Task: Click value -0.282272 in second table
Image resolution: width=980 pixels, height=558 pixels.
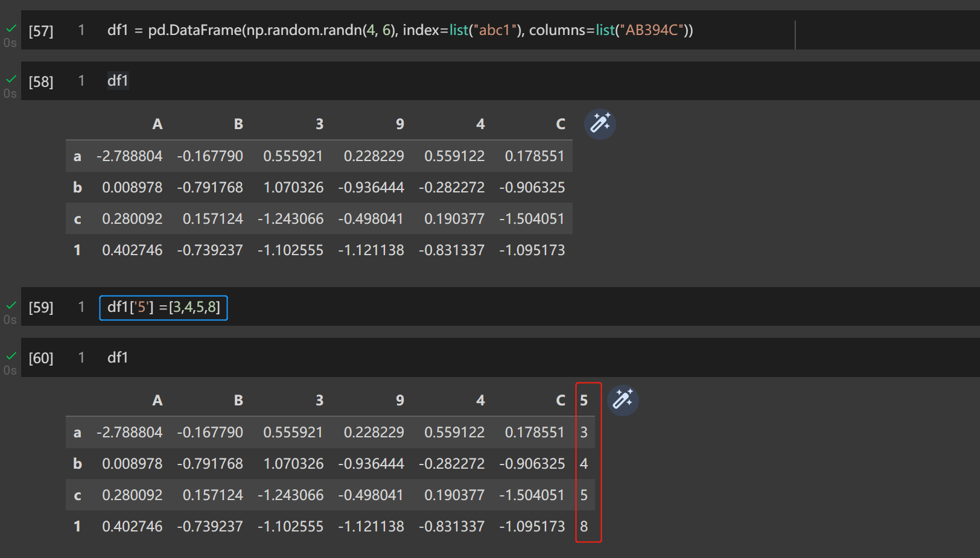Action: pyautogui.click(x=451, y=464)
